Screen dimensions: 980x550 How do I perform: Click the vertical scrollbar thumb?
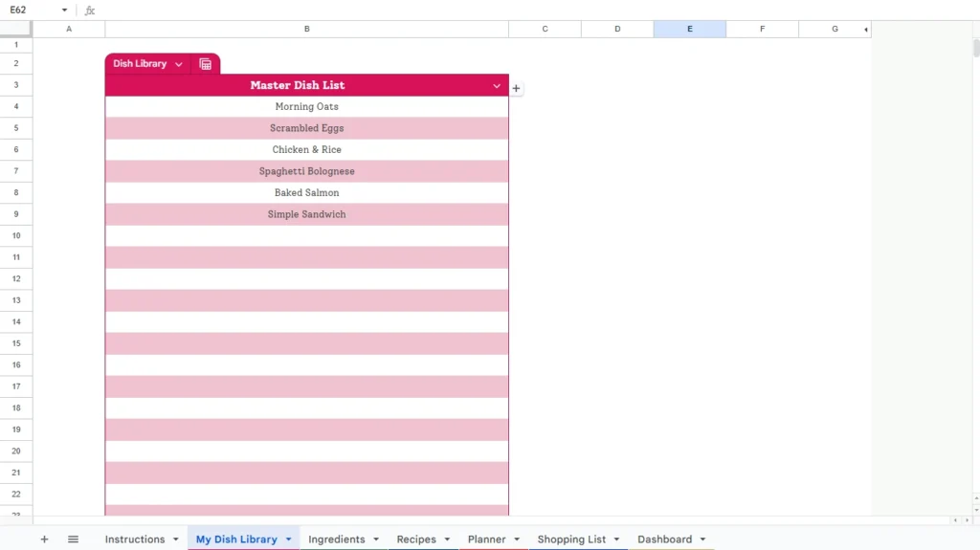pos(976,48)
